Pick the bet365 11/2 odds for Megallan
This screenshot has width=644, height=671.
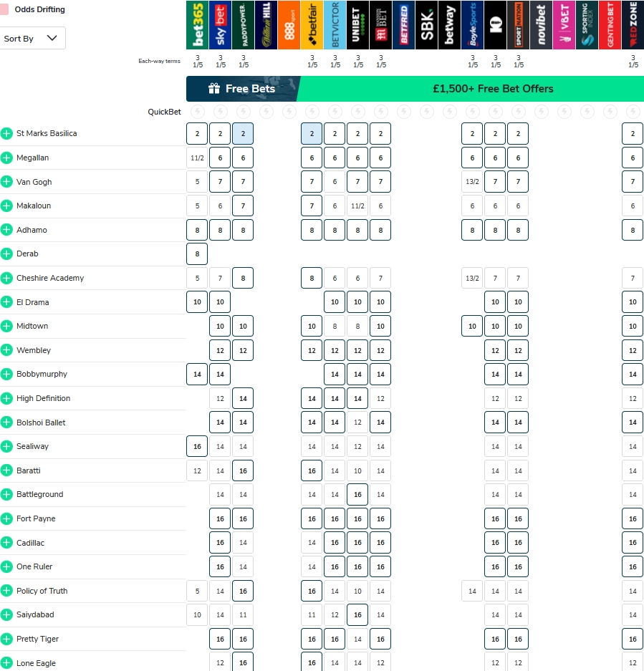pos(198,158)
